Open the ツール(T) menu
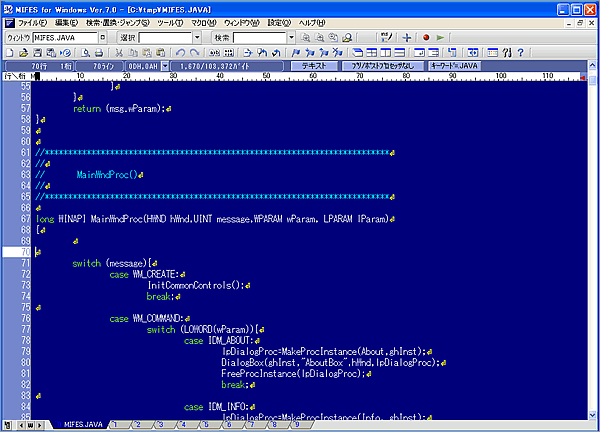 [170, 23]
